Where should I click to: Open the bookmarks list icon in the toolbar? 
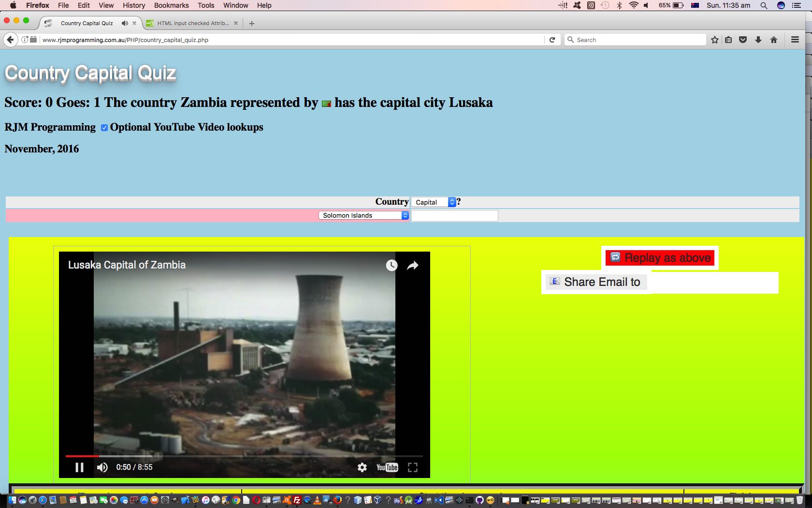click(728, 40)
